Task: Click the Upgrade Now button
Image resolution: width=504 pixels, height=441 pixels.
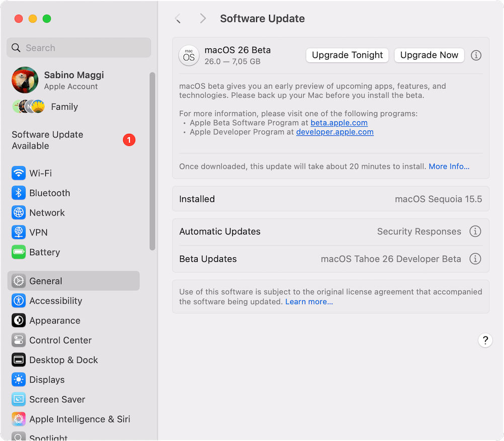Action: [429, 55]
